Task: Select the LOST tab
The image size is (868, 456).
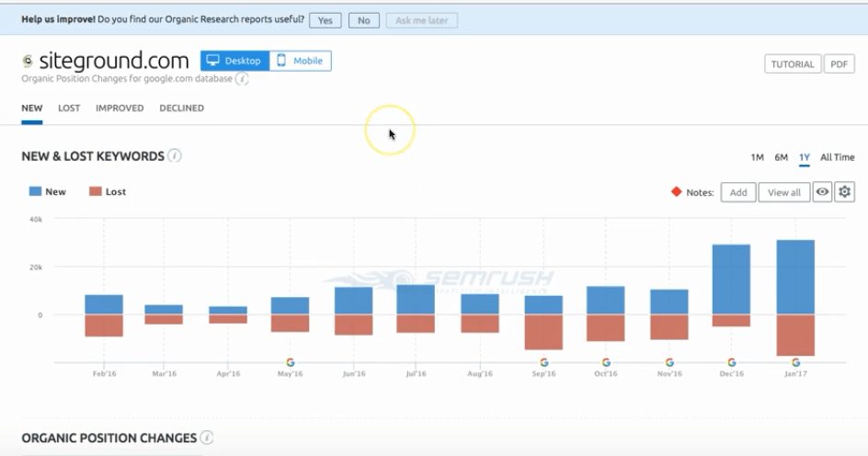Action: coord(69,108)
